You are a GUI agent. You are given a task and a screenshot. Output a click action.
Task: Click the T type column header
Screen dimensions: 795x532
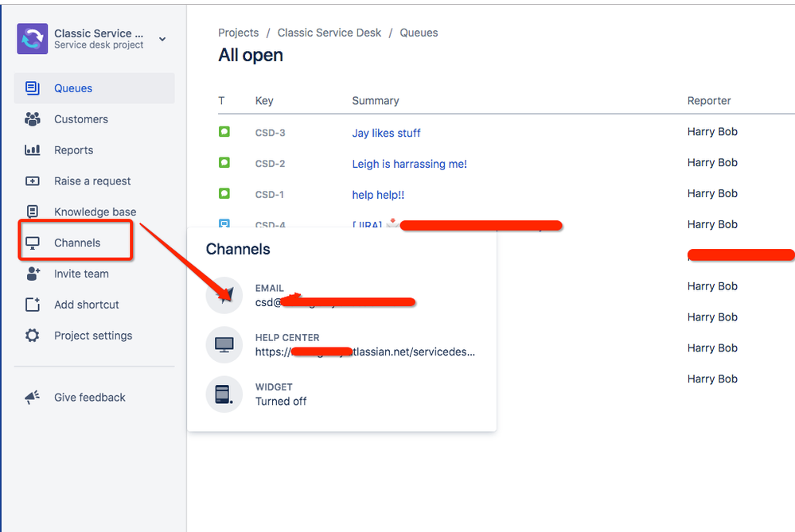(x=221, y=101)
